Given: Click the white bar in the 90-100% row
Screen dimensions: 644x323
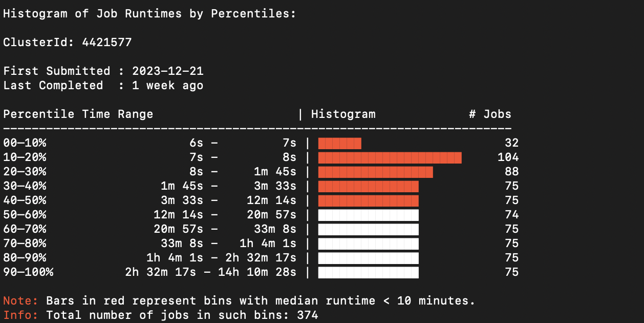Looking at the screenshot, I should click(368, 272).
